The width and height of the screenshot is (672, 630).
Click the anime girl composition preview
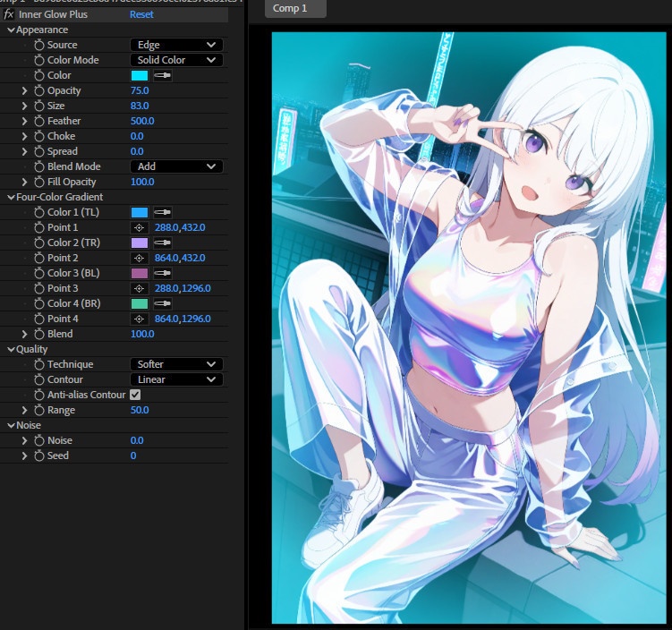(x=469, y=328)
